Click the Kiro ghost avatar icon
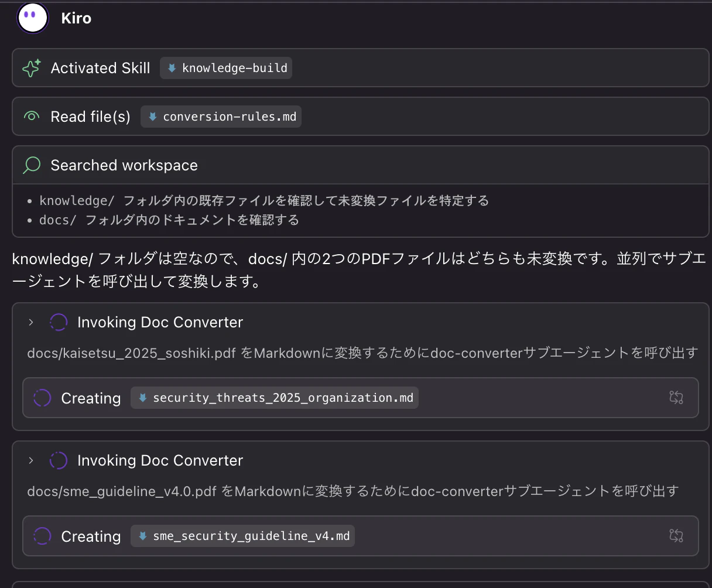This screenshot has height=588, width=712. click(x=33, y=18)
